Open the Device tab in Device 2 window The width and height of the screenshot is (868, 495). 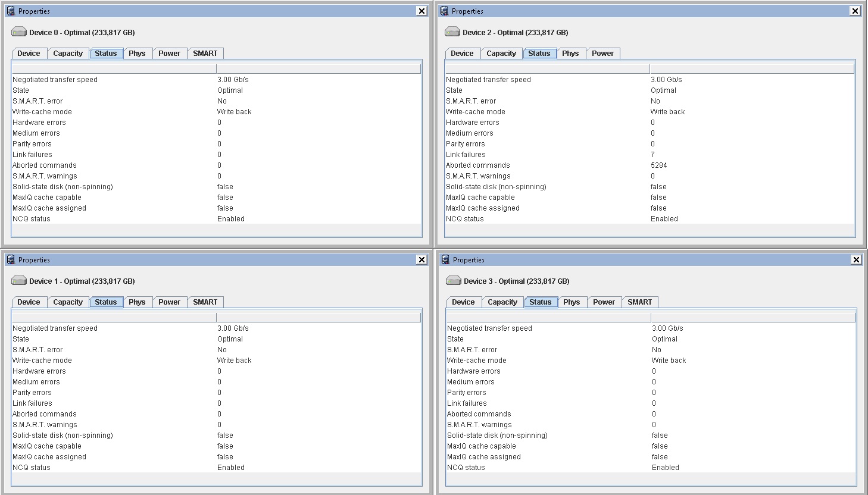pos(462,54)
